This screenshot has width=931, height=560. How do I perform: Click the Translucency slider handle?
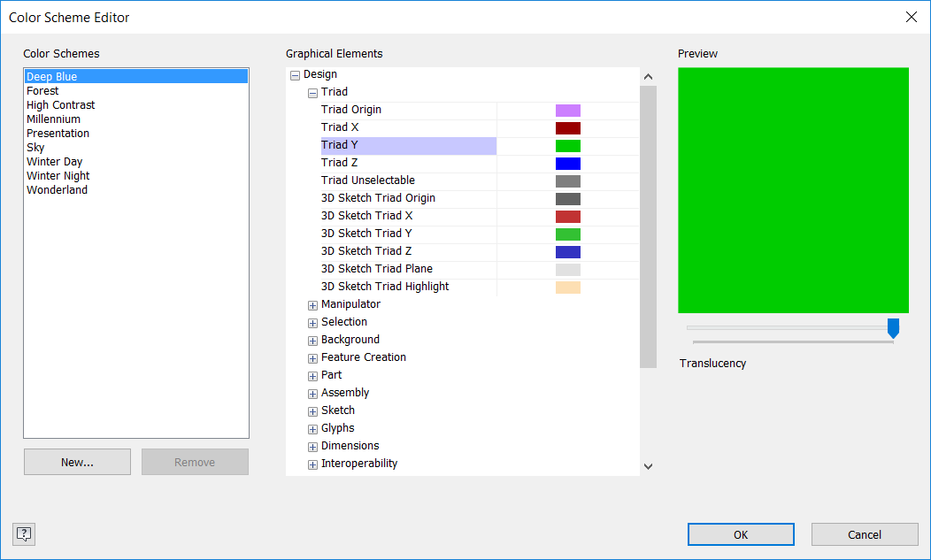[x=893, y=328]
